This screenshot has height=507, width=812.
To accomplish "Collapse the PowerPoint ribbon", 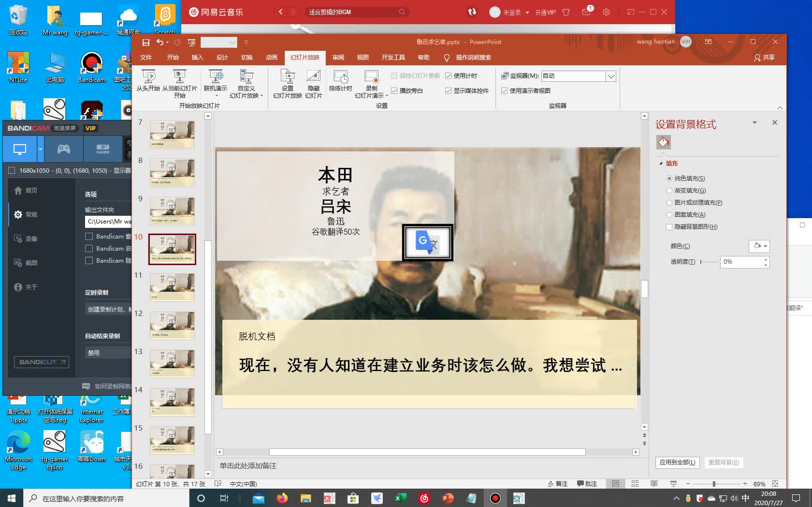I will coord(780,107).
